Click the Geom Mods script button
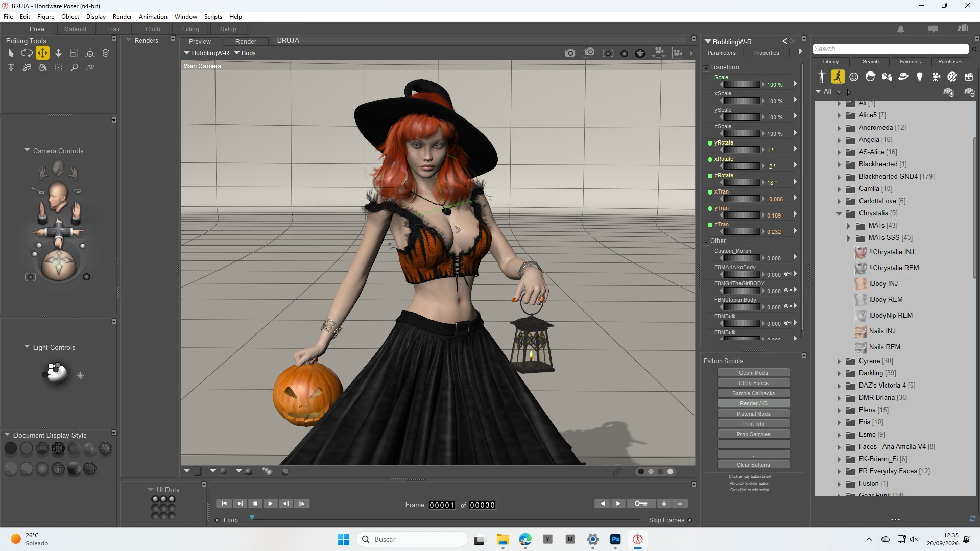The height and width of the screenshot is (551, 980). pos(753,373)
